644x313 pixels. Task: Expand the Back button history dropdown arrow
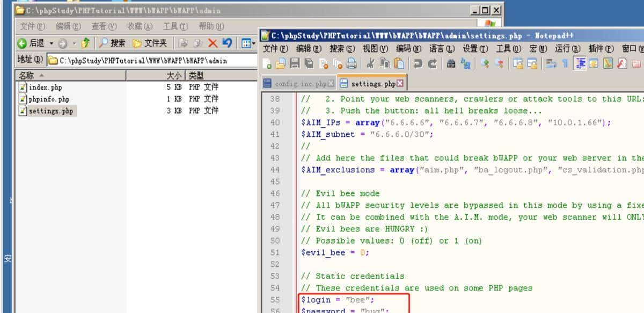[x=52, y=43]
